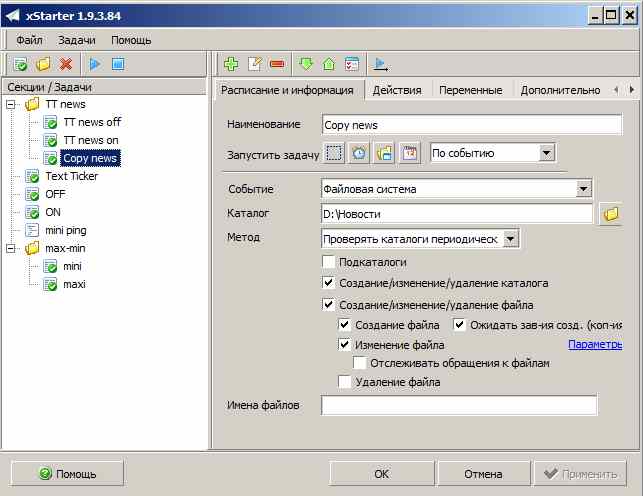643x496 pixels.
Task: Open the Событие Файловая система dropdown
Action: [584, 189]
